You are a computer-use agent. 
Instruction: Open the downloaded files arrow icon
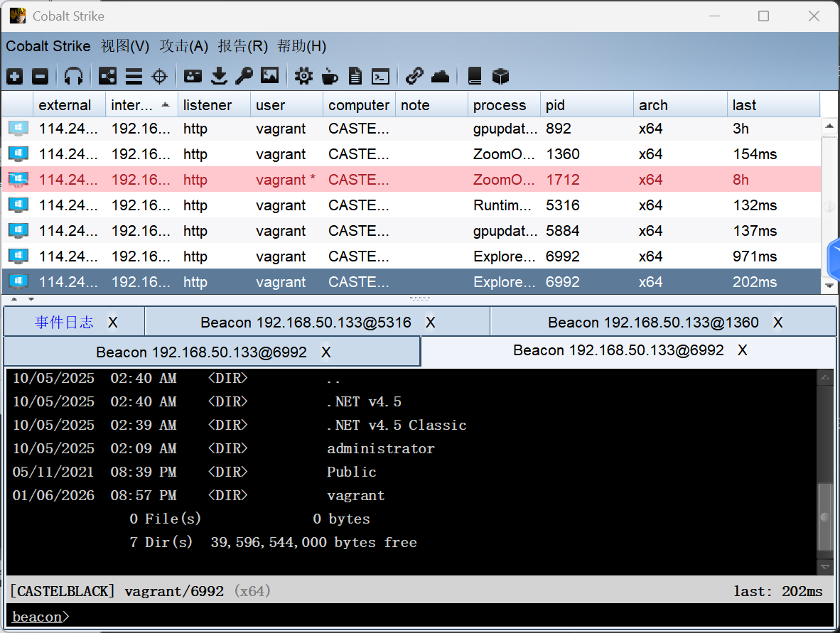click(220, 76)
